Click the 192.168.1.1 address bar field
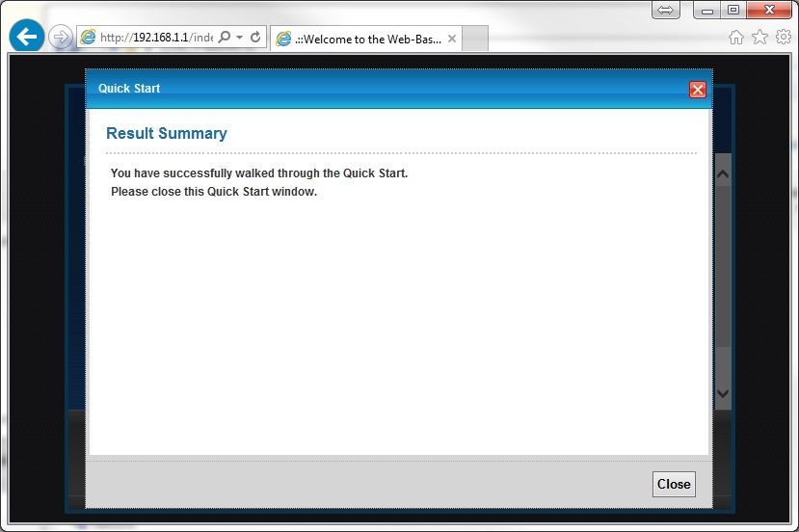The width and height of the screenshot is (799, 532). point(156,38)
